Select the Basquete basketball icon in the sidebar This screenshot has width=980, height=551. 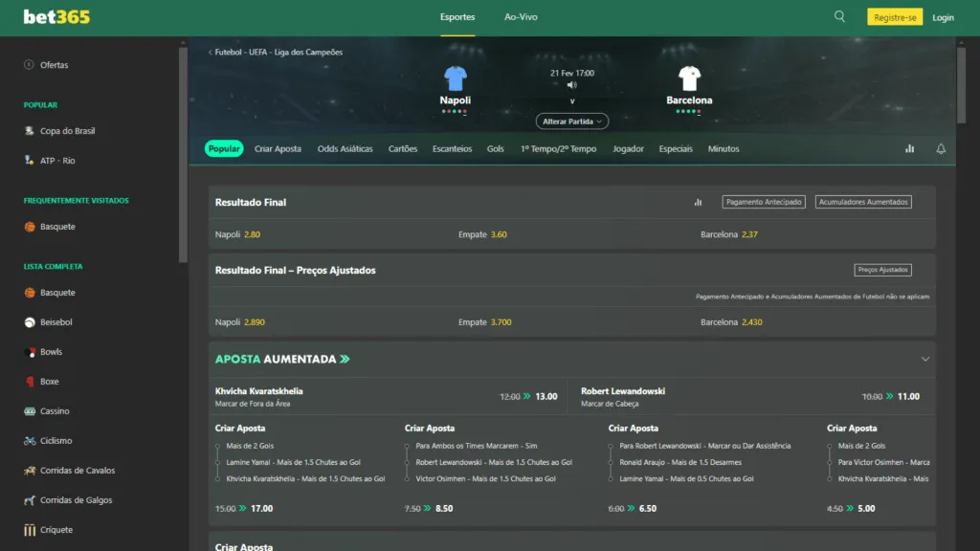(x=28, y=226)
